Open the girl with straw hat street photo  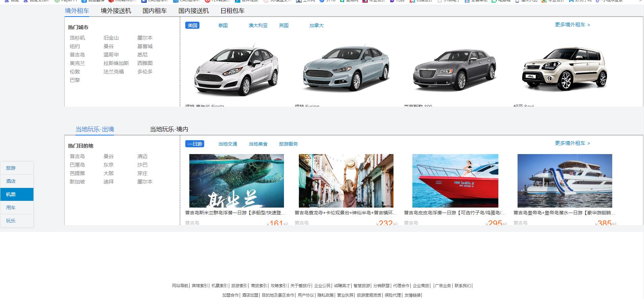coord(346,181)
